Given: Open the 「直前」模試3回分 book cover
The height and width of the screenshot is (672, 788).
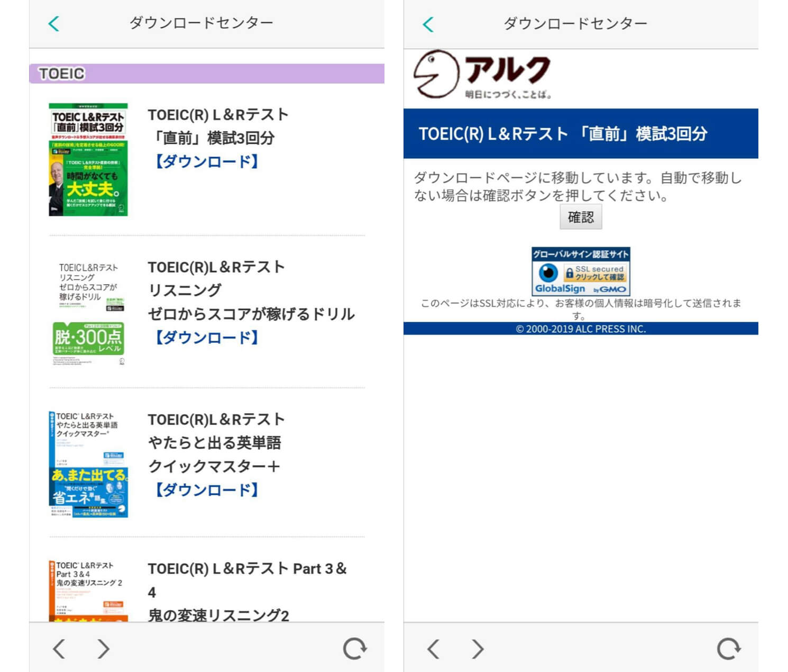Looking at the screenshot, I should click(88, 159).
